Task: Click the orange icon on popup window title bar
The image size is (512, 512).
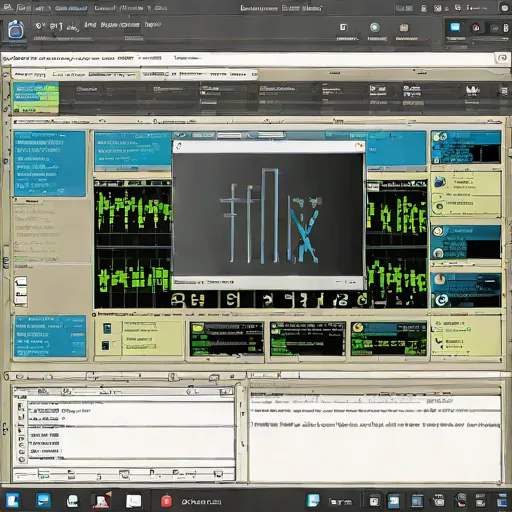Action: tap(358, 146)
